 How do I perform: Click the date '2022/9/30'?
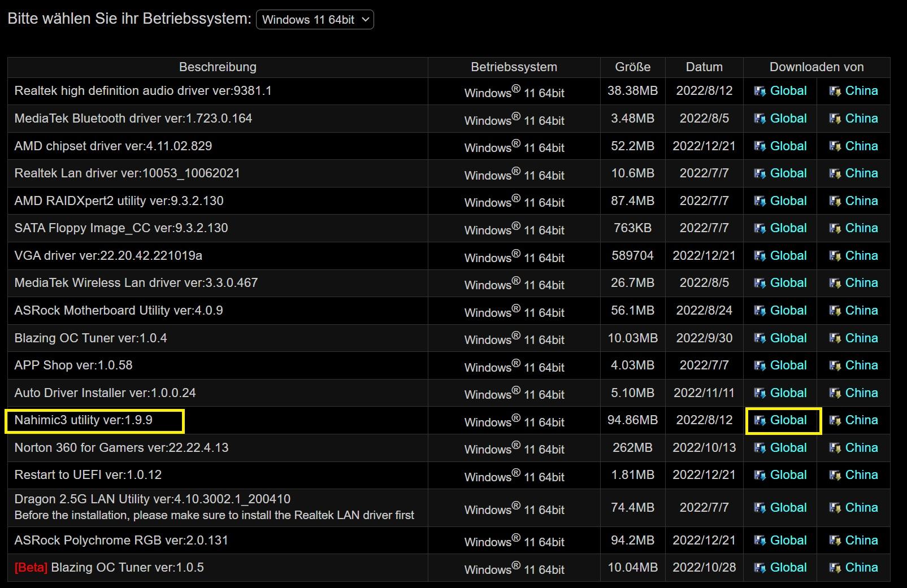tap(704, 338)
